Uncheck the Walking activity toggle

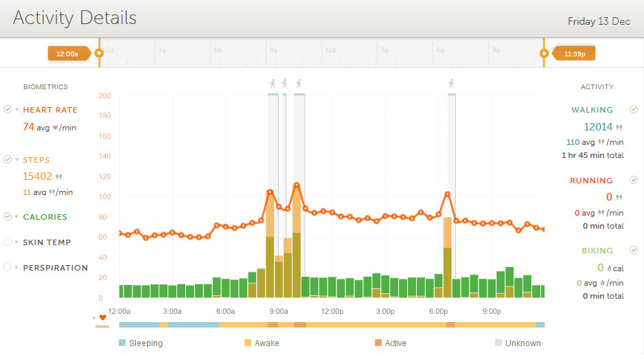[x=634, y=109]
